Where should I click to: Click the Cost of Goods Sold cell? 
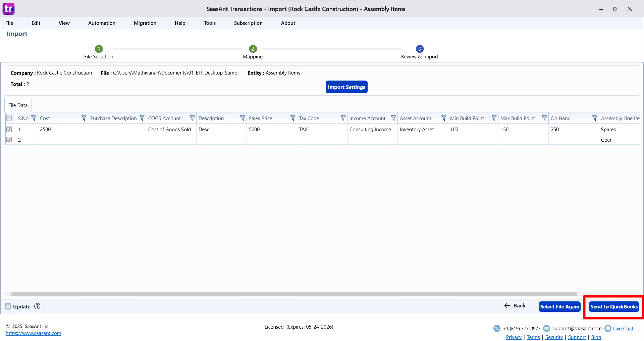coord(171,129)
